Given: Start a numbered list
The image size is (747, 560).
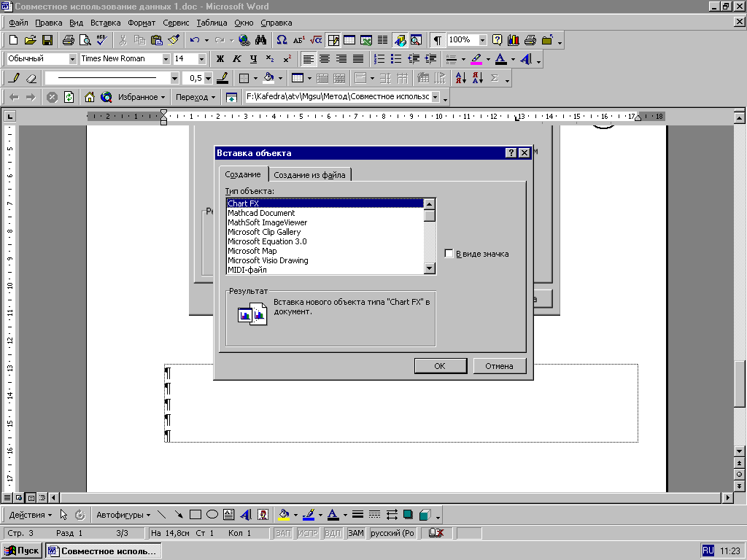Looking at the screenshot, I should coord(379,58).
